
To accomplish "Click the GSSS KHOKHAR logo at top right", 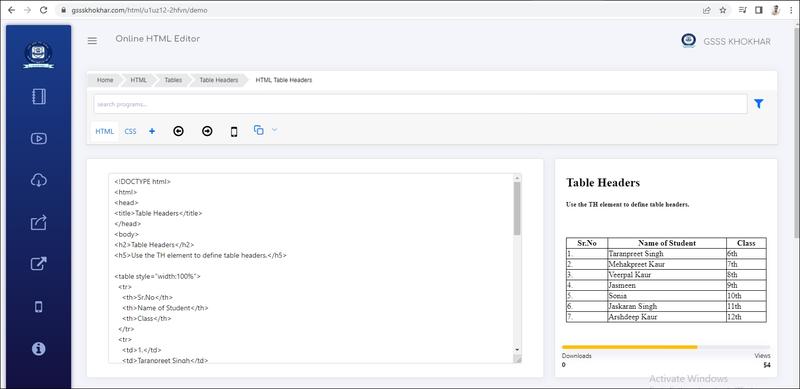I will (x=688, y=41).
